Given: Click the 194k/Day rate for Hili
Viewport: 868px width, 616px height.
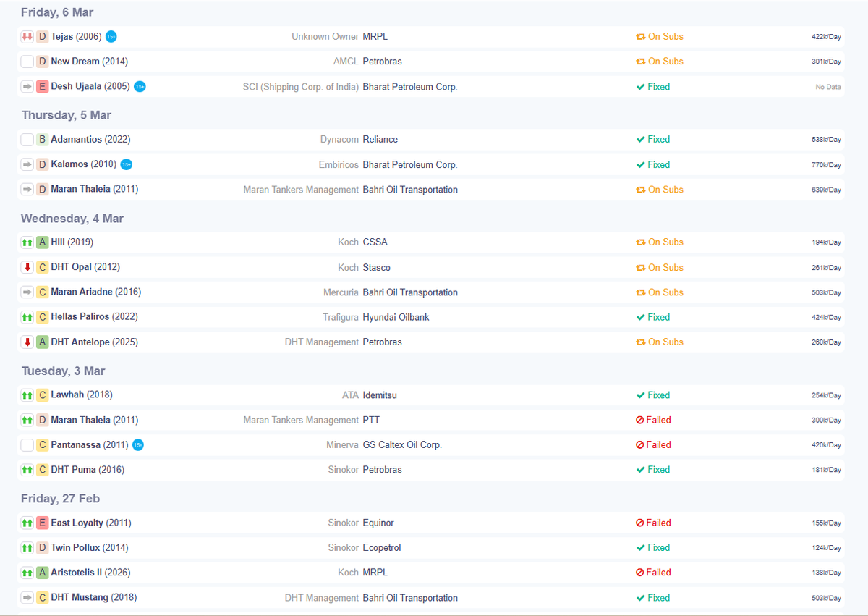Looking at the screenshot, I should (826, 242).
